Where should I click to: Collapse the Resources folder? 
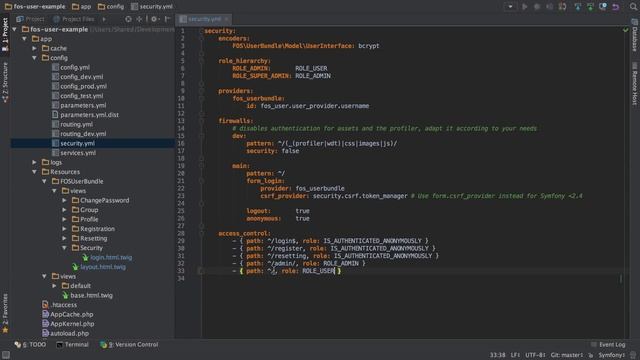(x=35, y=172)
